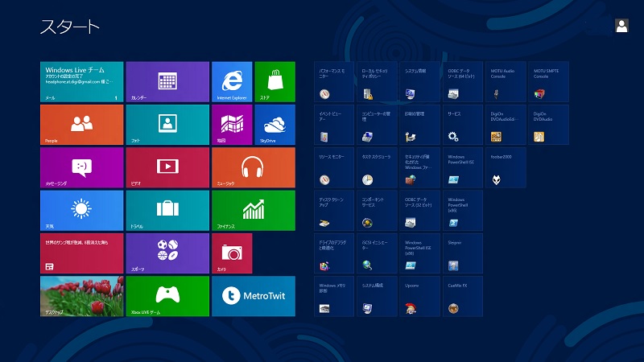The image size is (644, 362).
Task: Open Windows Firewall with Advanced Security tile
Action: point(419,167)
